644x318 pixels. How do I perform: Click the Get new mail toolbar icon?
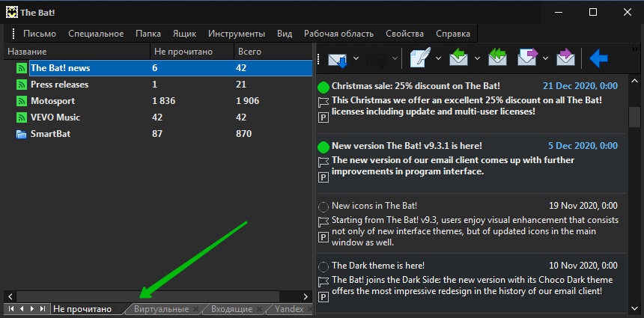coord(338,58)
